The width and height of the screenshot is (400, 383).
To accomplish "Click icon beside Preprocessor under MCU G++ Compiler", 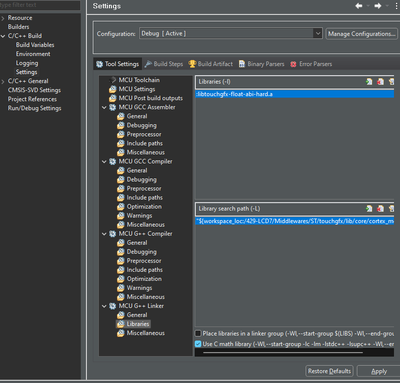I will click(x=121, y=261).
